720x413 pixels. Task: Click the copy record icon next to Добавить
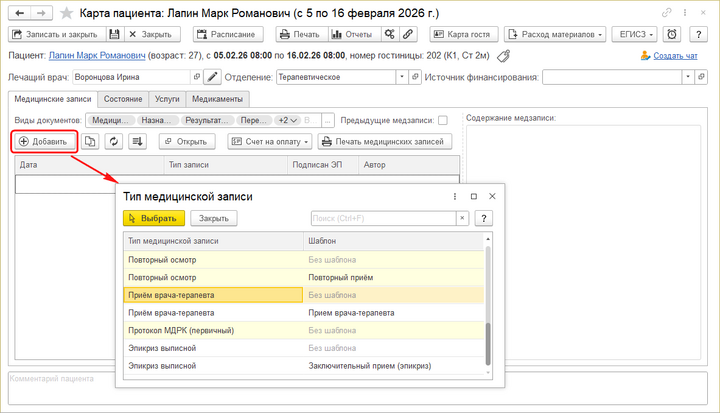click(x=90, y=141)
